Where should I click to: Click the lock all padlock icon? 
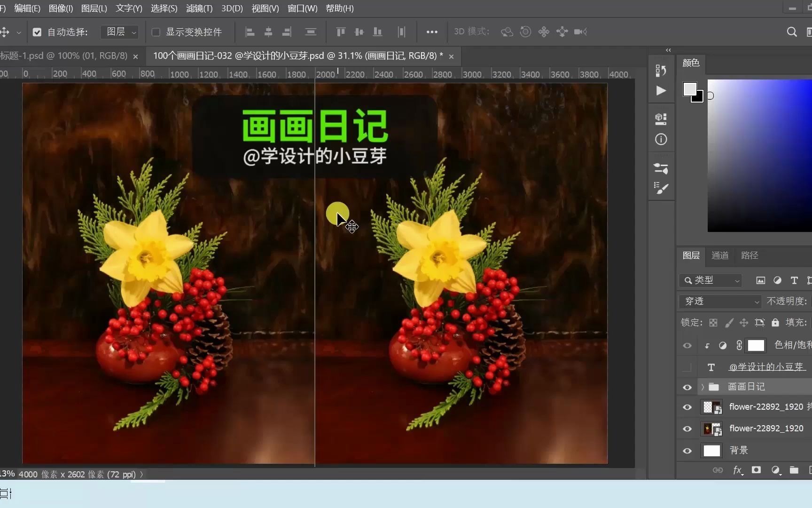coord(775,323)
